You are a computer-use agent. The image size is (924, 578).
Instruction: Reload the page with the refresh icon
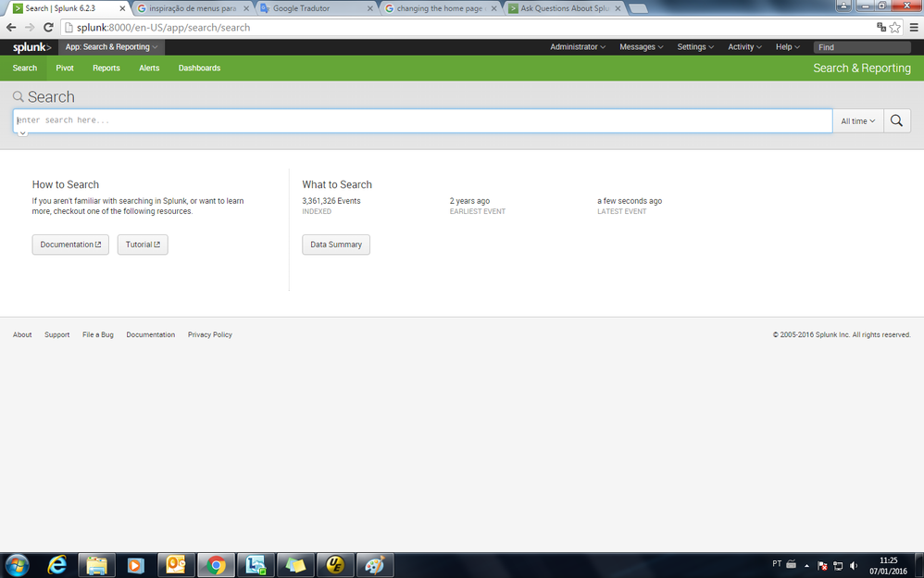point(47,28)
